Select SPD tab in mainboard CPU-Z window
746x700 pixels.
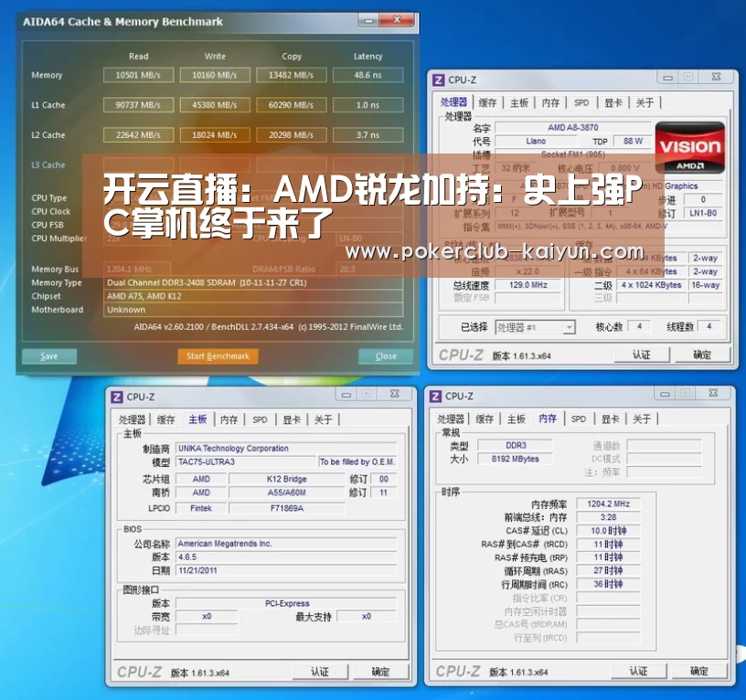(260, 419)
